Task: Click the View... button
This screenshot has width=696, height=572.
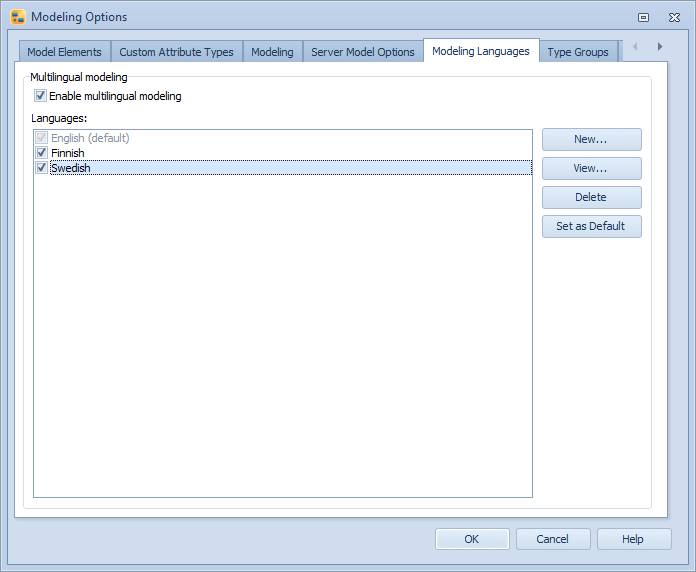Action: point(592,168)
